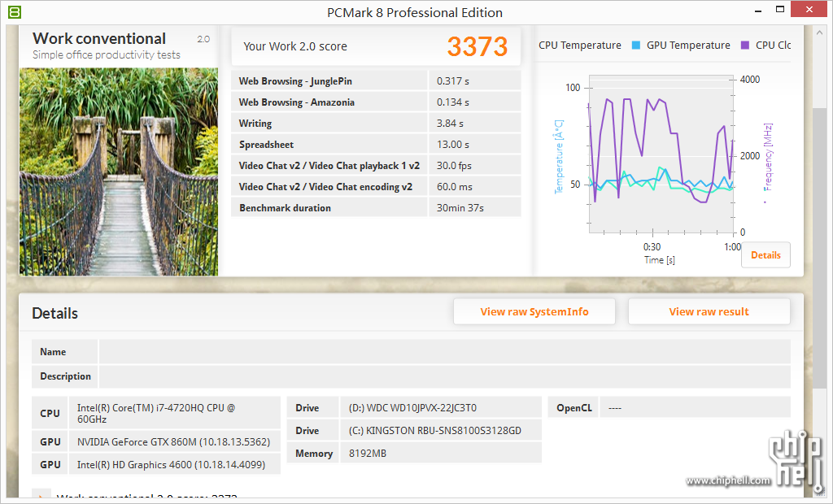Click the playback result '30.0 fps'
This screenshot has height=504, width=833.
(454, 166)
